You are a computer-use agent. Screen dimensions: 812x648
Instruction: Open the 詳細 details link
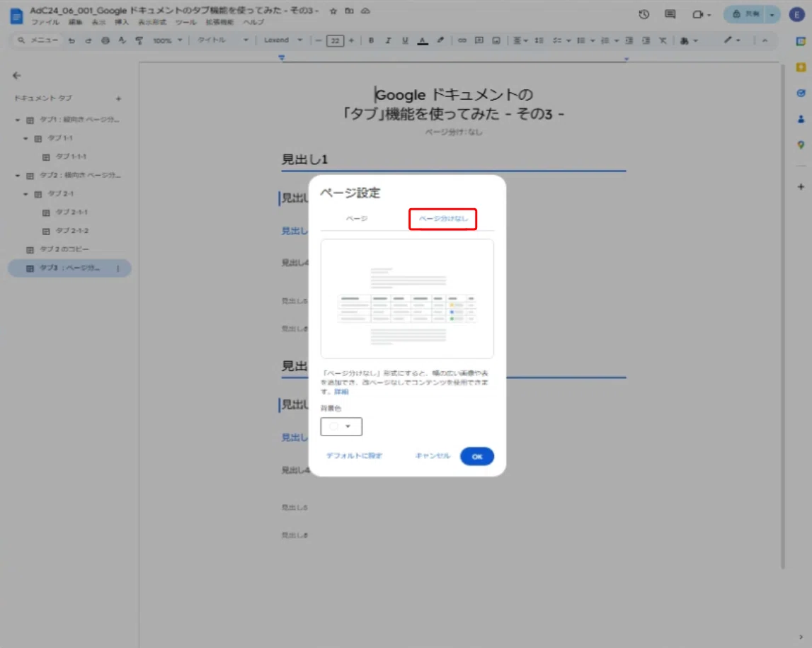(341, 392)
